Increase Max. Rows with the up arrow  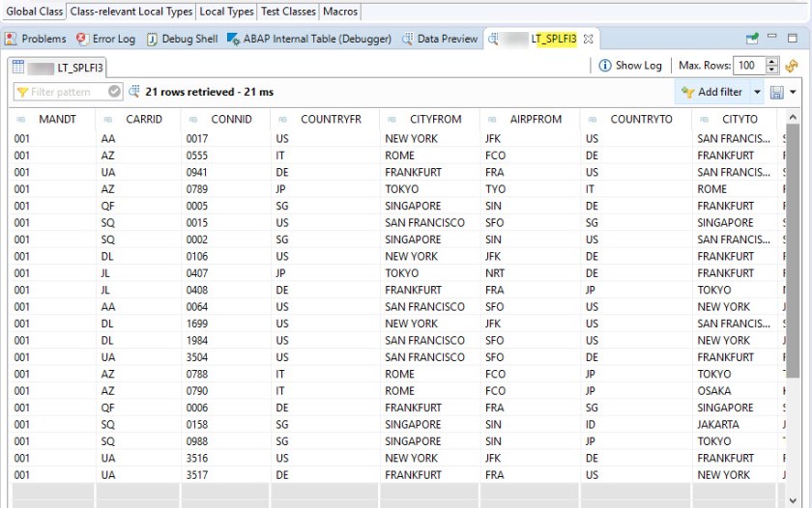coord(771,62)
